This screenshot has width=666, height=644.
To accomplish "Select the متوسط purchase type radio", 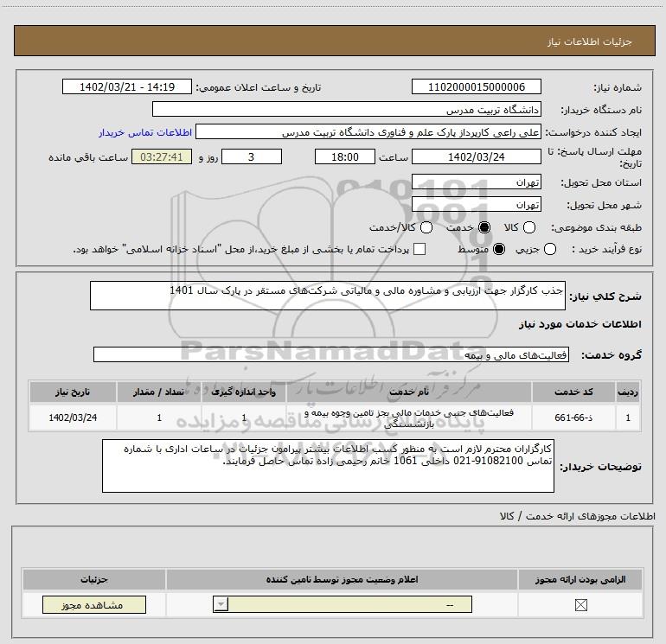I will click(499, 249).
